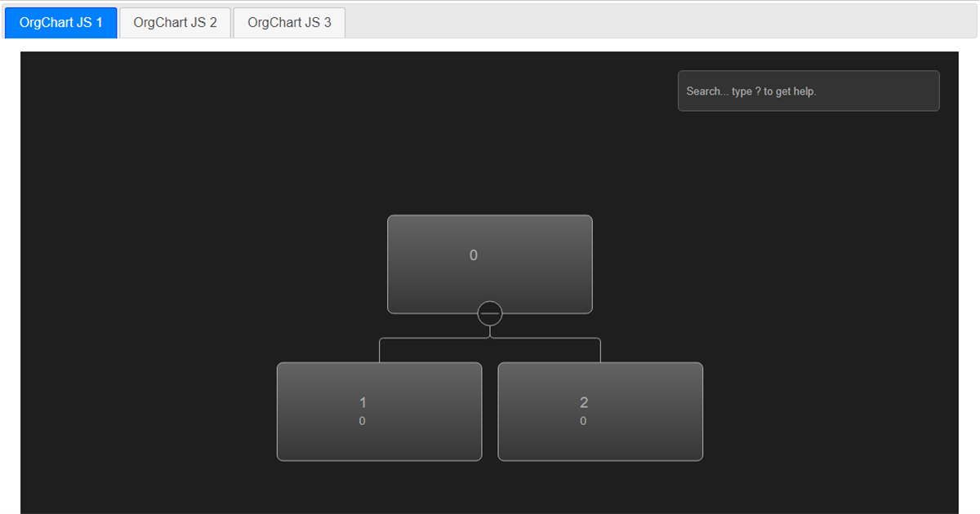Open the OrgChart JS 2 tab
This screenshot has width=980, height=514.
(176, 23)
